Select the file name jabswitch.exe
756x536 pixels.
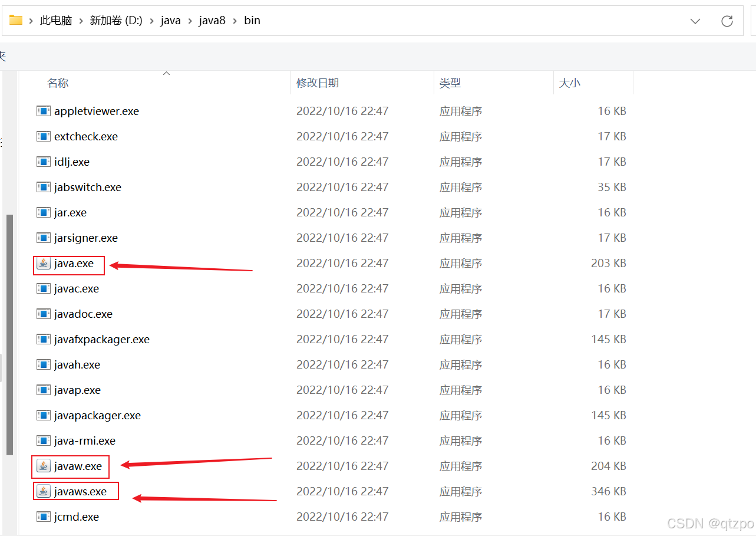point(88,187)
